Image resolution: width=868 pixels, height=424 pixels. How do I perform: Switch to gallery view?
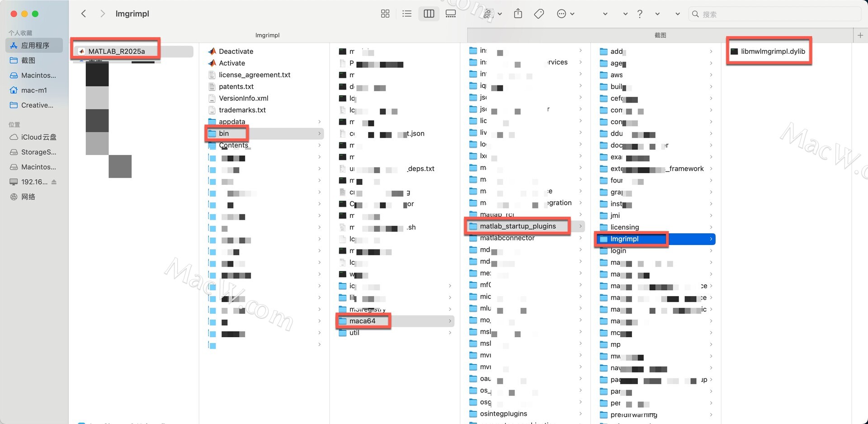(x=451, y=14)
